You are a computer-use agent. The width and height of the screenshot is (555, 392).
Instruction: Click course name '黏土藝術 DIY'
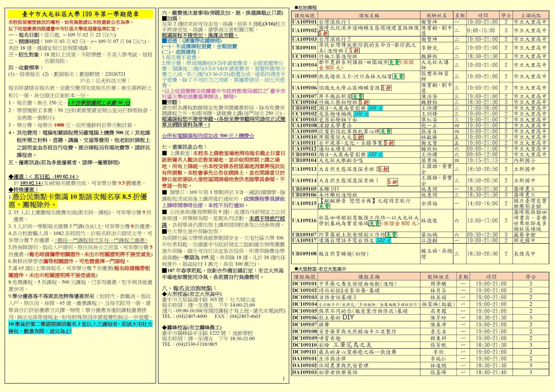click(336, 317)
